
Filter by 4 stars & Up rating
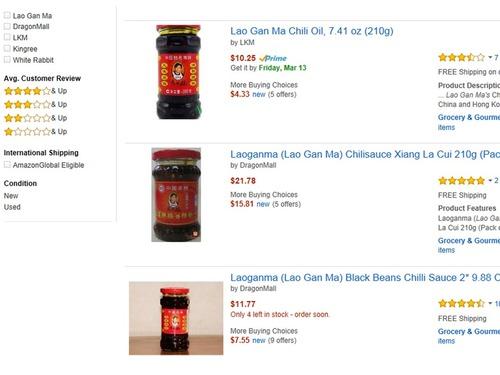(35, 91)
